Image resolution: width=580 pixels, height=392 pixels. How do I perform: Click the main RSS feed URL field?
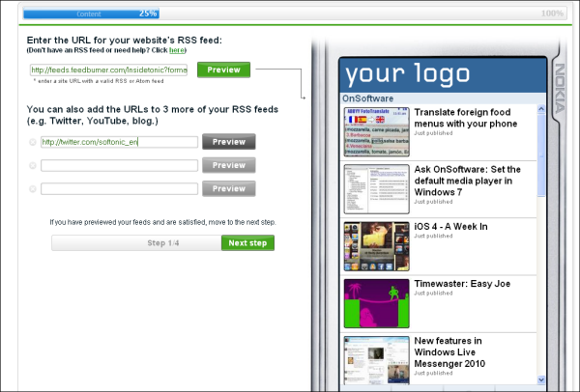(x=108, y=70)
